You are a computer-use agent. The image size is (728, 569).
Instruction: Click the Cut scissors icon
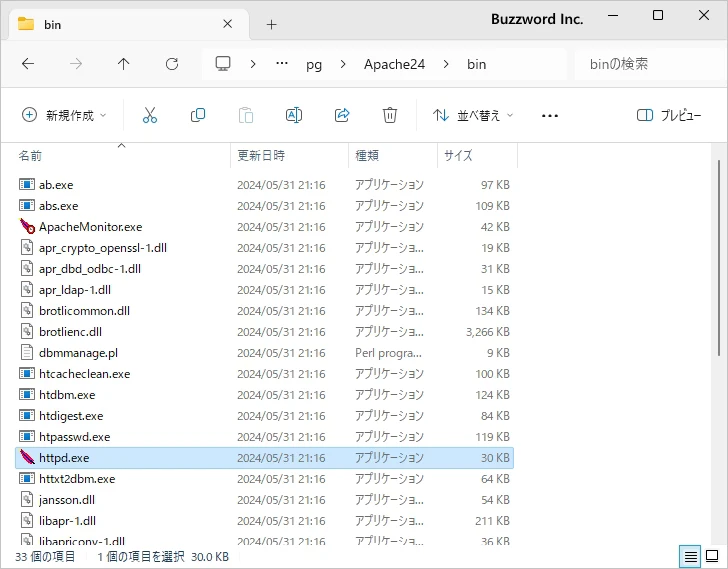(x=150, y=115)
